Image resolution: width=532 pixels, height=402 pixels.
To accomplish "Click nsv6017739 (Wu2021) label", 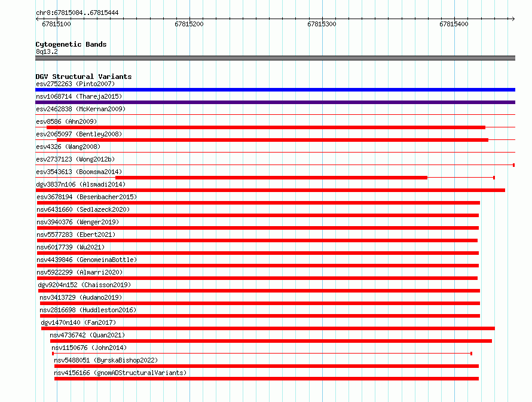I will point(71,247).
